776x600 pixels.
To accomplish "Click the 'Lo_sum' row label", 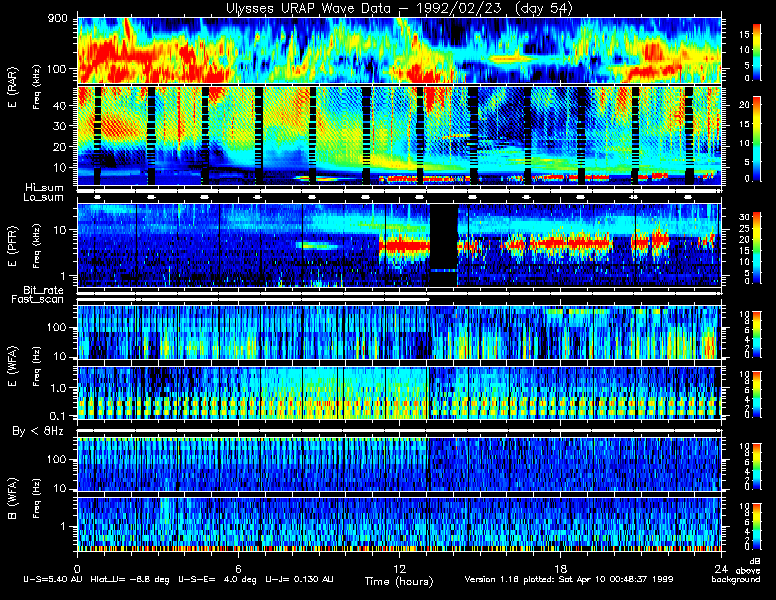I will pos(44,198).
